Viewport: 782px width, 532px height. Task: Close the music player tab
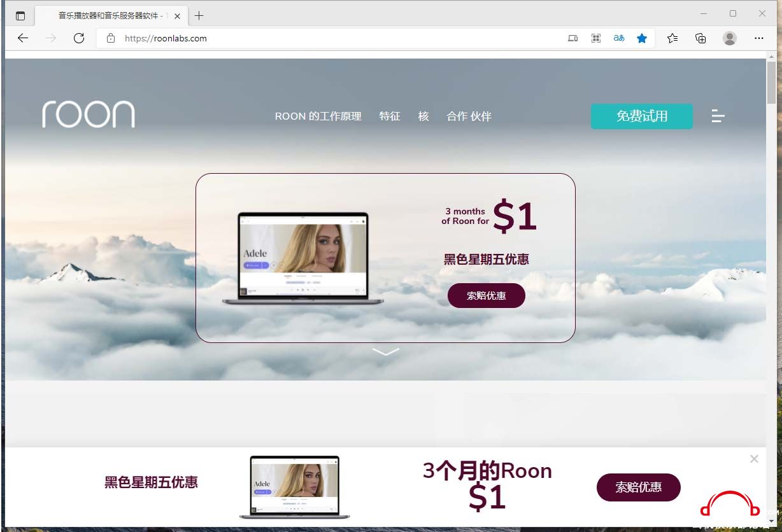coord(177,15)
